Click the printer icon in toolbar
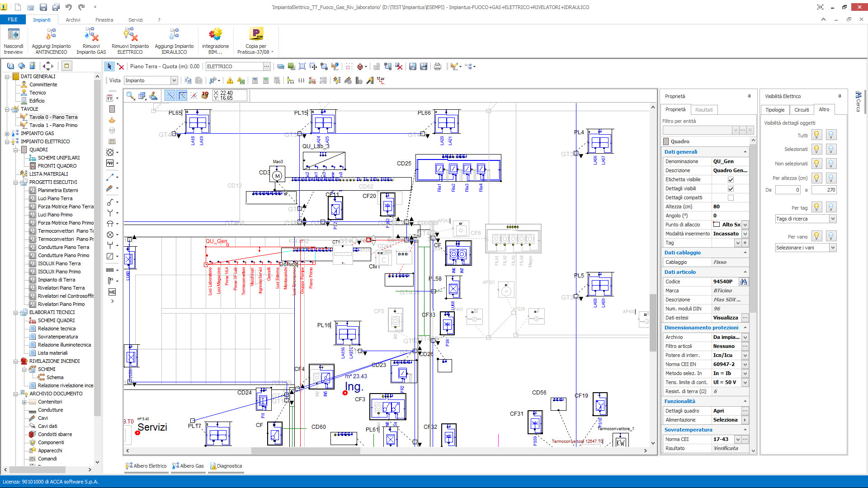 (438, 66)
